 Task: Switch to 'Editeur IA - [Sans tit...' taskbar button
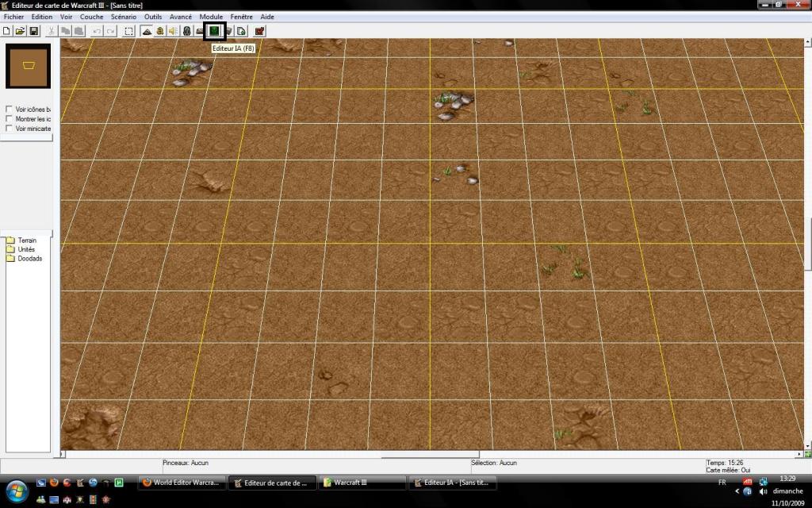[452, 483]
